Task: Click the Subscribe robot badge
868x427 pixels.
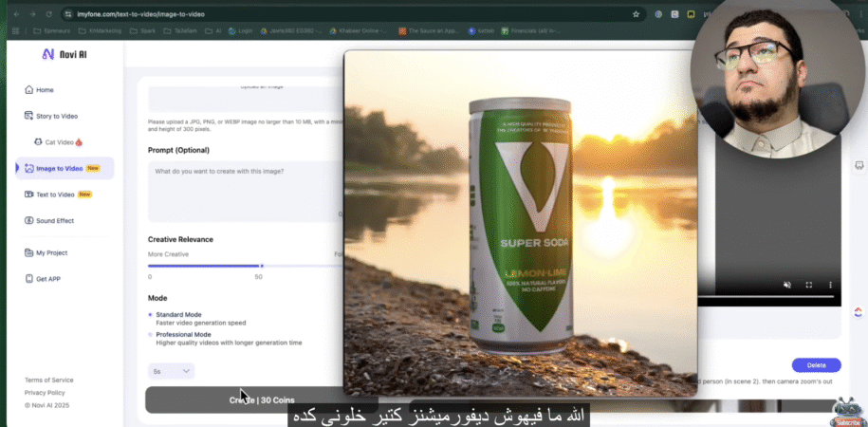Action: point(849,413)
